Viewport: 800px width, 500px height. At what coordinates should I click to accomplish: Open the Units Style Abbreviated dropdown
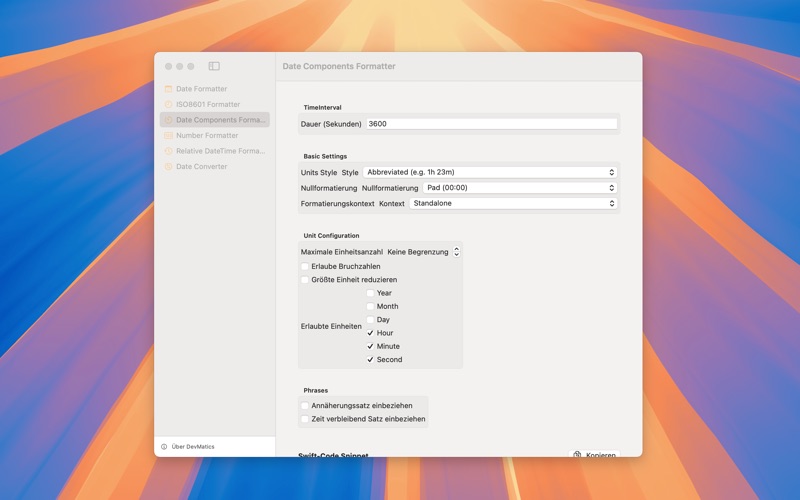point(490,172)
